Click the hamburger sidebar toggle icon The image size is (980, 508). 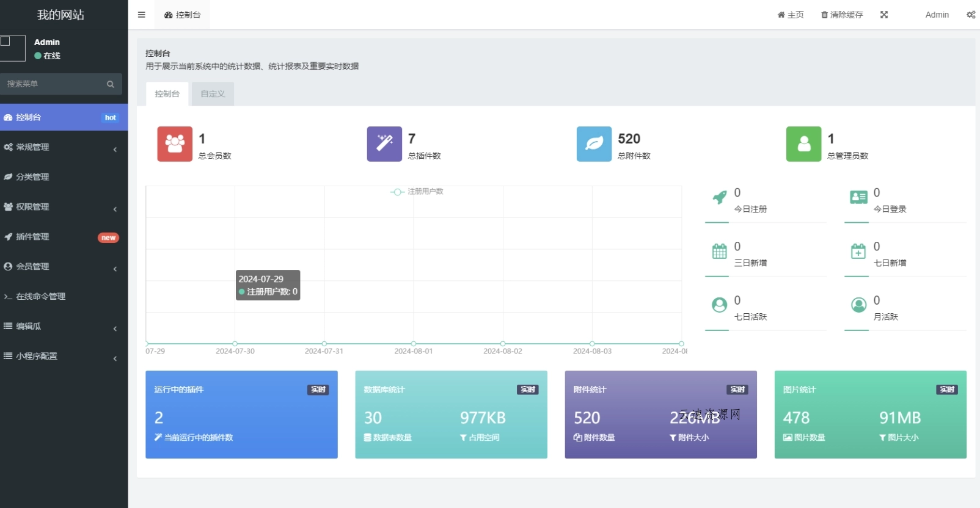[142, 15]
